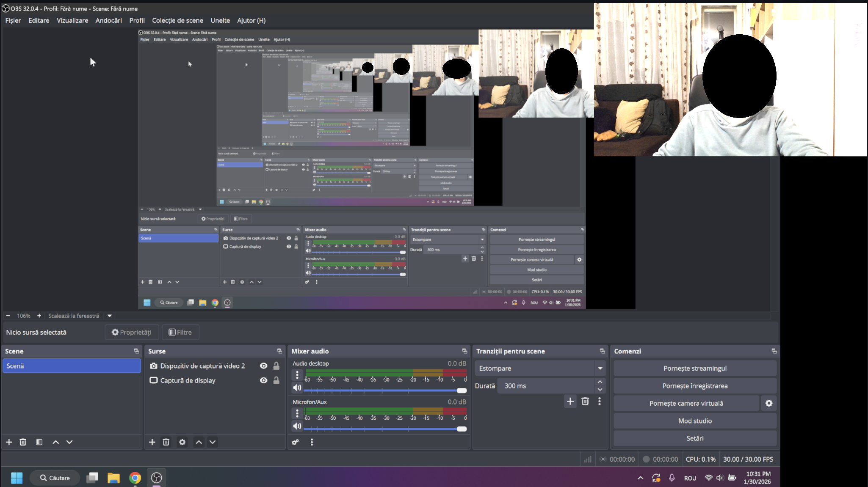Screen dimensions: 868x487
Task: Open virtual camera settings gear
Action: coord(769,403)
